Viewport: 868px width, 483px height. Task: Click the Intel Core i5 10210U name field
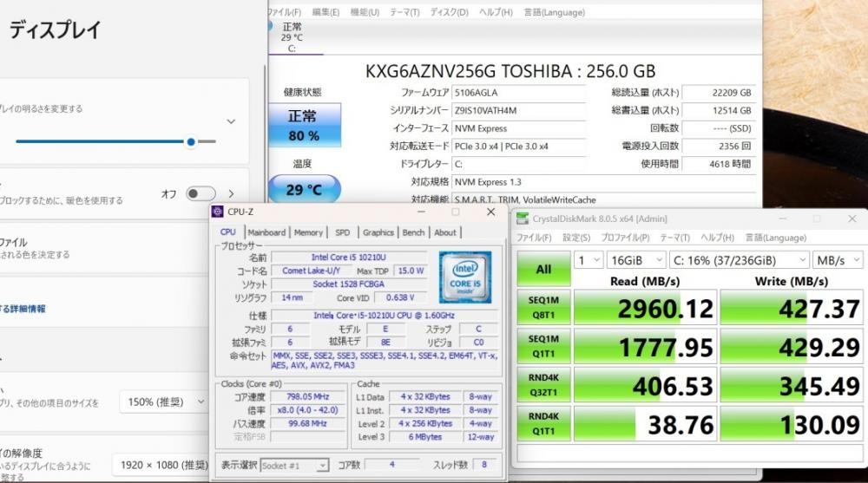click(x=349, y=258)
